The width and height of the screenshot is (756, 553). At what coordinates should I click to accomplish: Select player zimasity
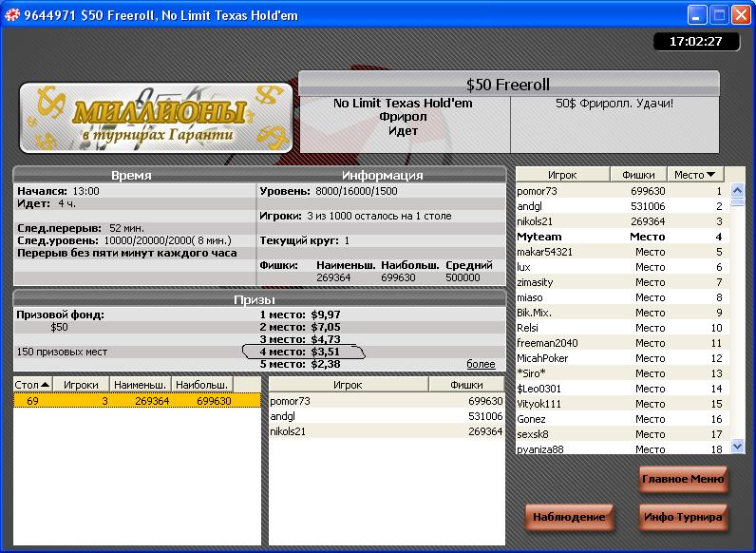[622, 282]
